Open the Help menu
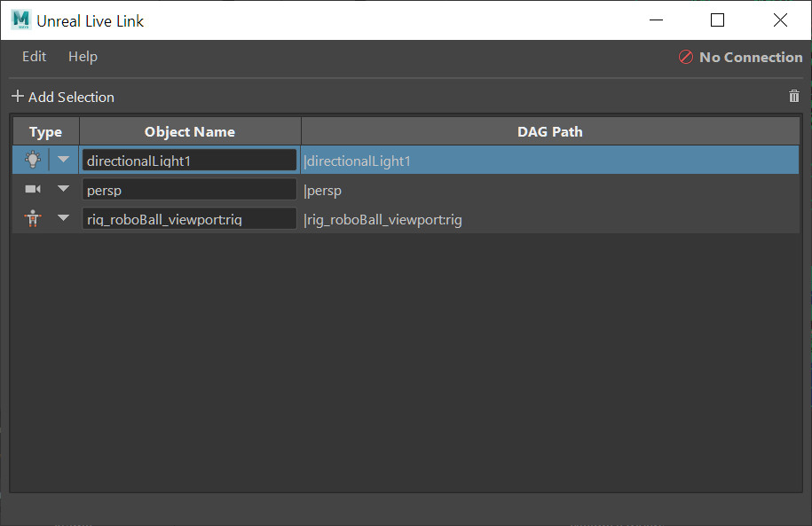This screenshot has height=526, width=812. pyautogui.click(x=83, y=57)
